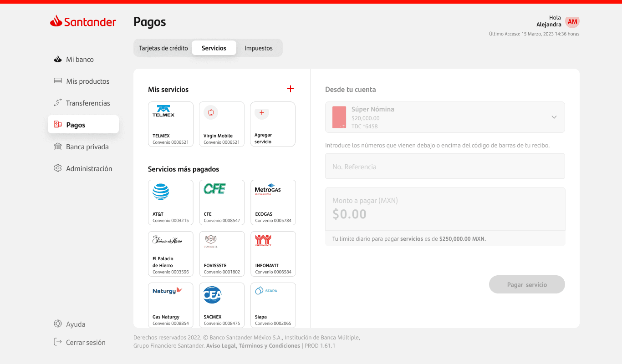
Task: Click the MetroGAS logo
Action: (x=268, y=189)
